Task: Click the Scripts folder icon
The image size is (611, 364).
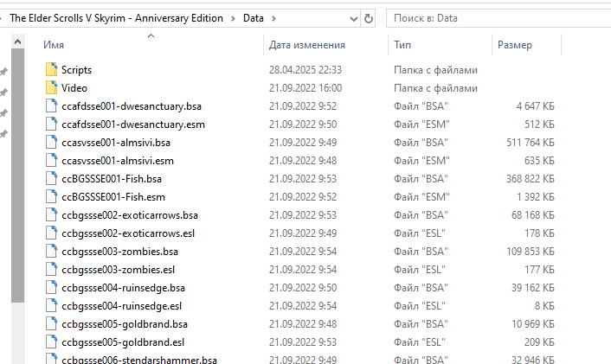Action: 51,70
